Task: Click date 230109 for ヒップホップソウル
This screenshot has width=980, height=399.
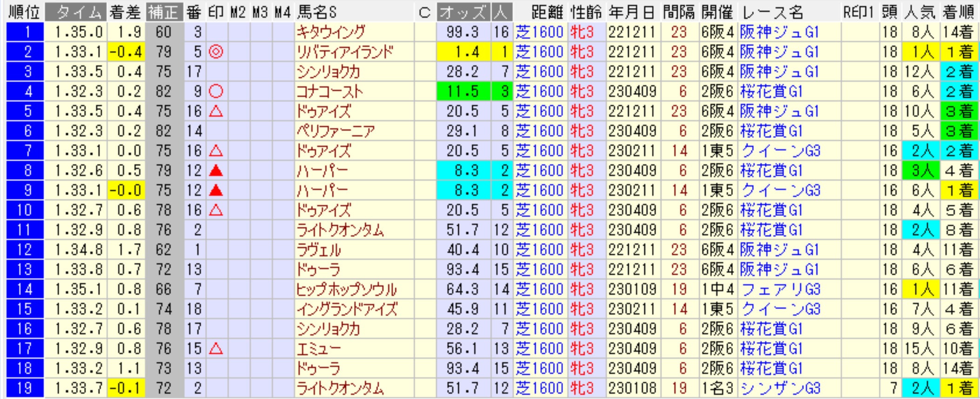Action: coord(632,289)
